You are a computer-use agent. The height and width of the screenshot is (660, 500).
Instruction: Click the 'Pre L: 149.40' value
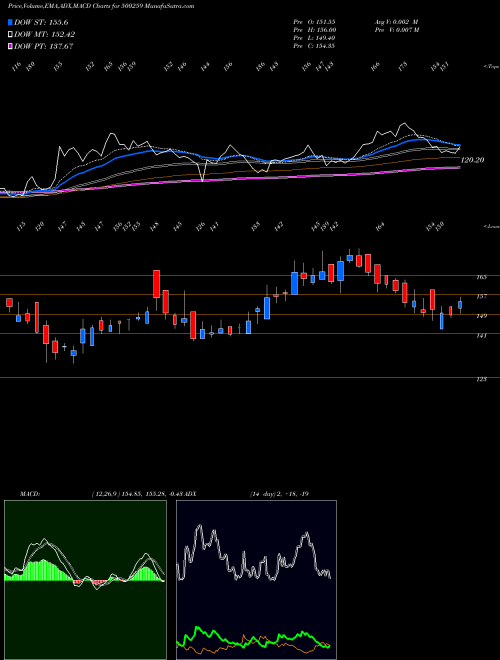pyautogui.click(x=314, y=38)
